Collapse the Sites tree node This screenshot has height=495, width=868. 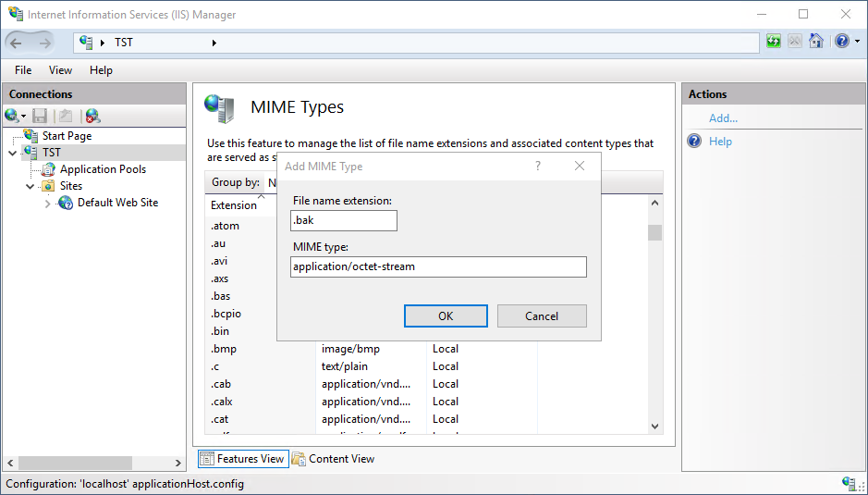click(30, 186)
